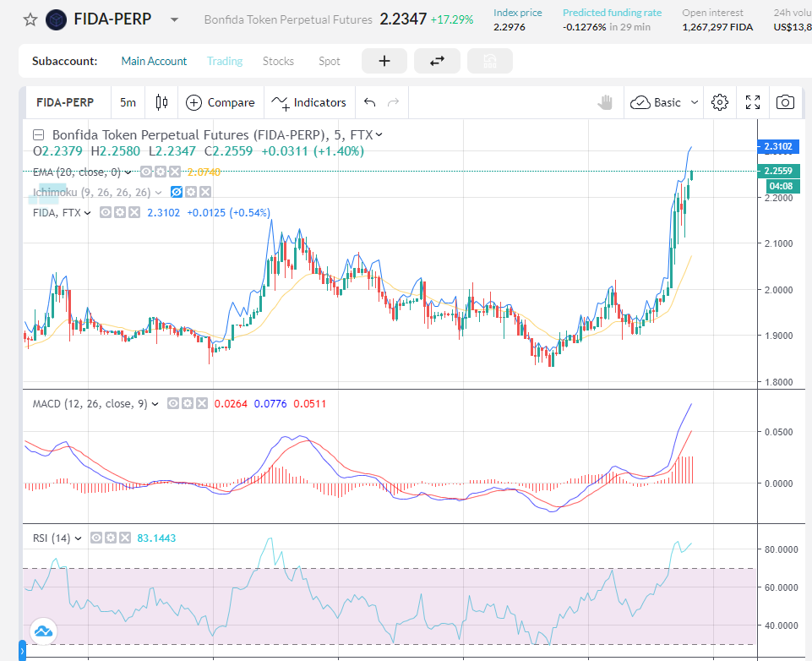This screenshot has width=812, height=661.
Task: Remove the FIDA, FTX compare series
Action: tap(134, 212)
